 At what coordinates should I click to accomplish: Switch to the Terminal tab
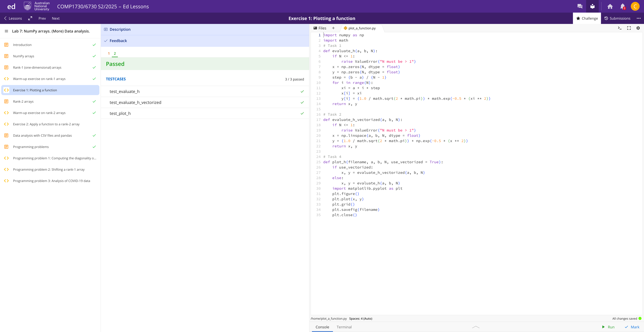click(344, 327)
